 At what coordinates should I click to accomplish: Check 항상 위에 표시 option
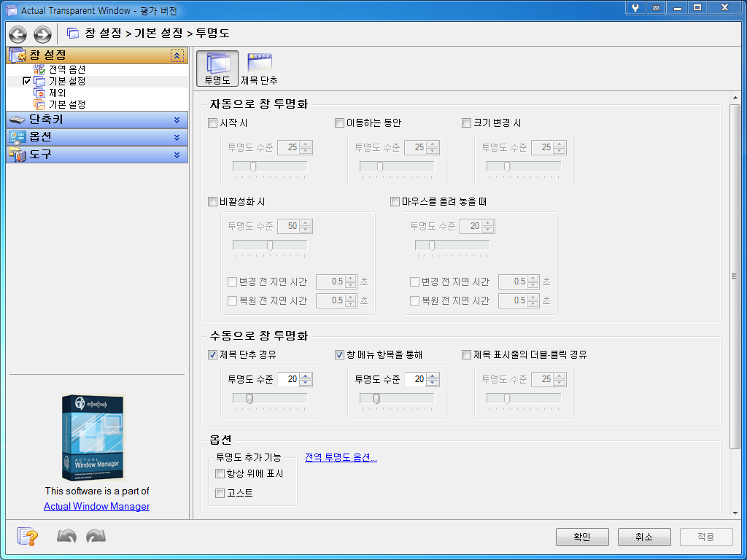(x=220, y=474)
